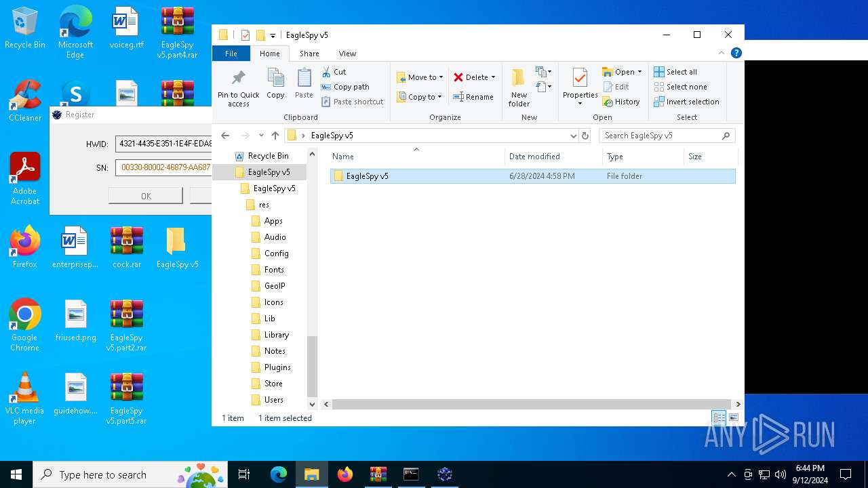Click the SN field in Register dialog
The width and height of the screenshot is (868, 488).
click(x=163, y=167)
